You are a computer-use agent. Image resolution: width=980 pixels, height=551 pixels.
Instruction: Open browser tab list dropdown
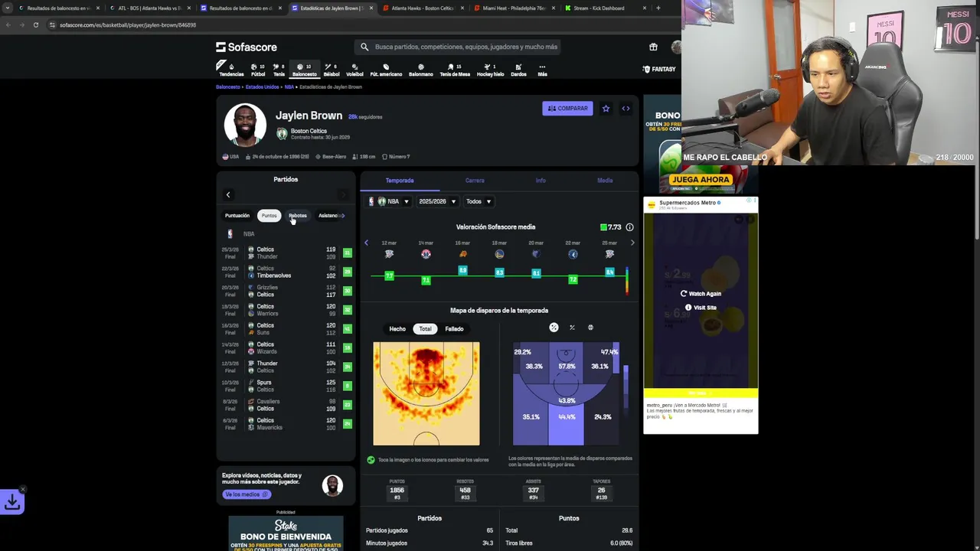pyautogui.click(x=7, y=8)
